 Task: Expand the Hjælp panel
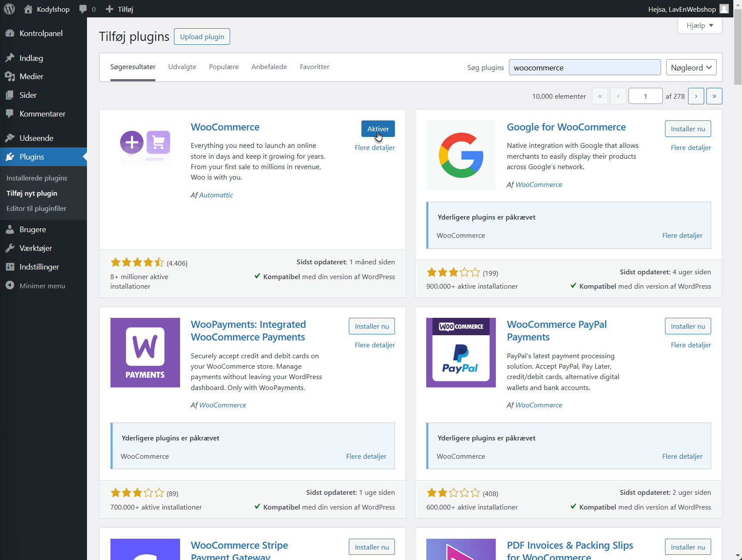tap(699, 25)
